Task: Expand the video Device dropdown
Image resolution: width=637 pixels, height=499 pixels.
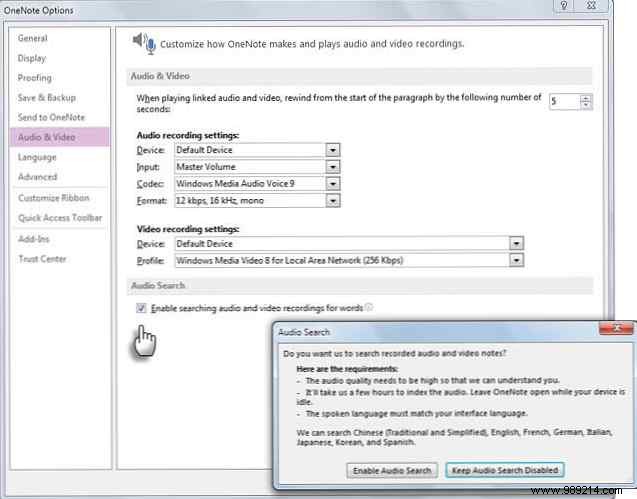Action: pos(516,243)
